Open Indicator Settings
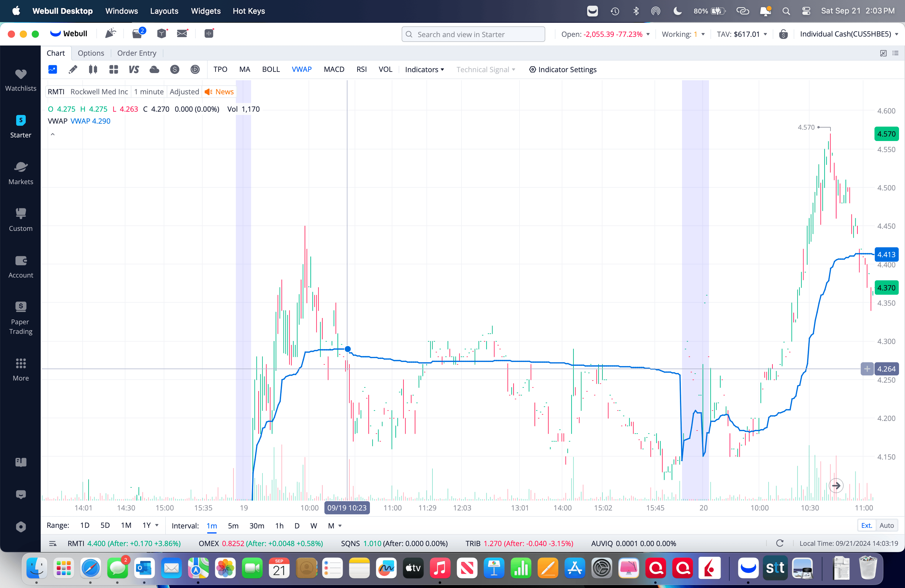This screenshot has width=905, height=588. point(563,69)
